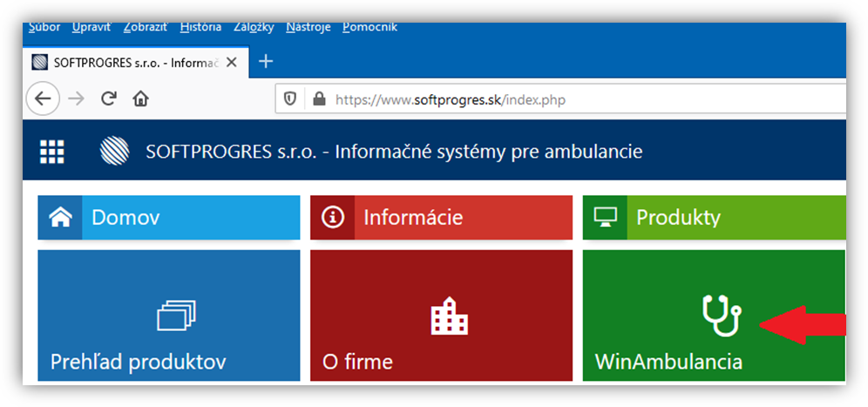Open the Pomocník menu
Image resolution: width=868 pixels, height=407 pixels.
(x=370, y=27)
